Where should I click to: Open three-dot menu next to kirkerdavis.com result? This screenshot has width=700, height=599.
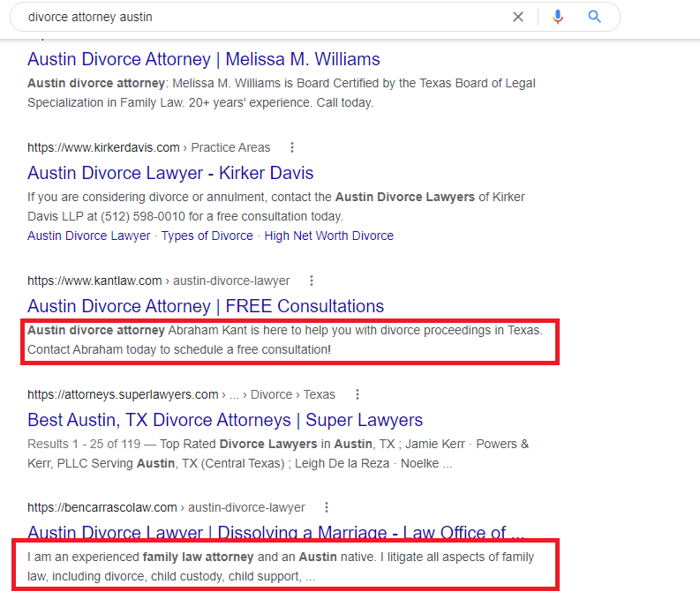tap(292, 147)
